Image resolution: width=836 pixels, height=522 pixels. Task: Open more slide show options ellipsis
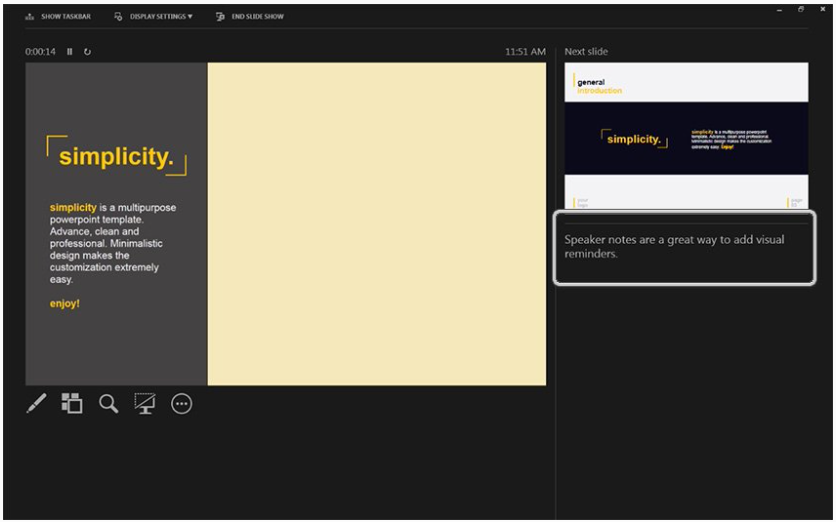pos(181,404)
